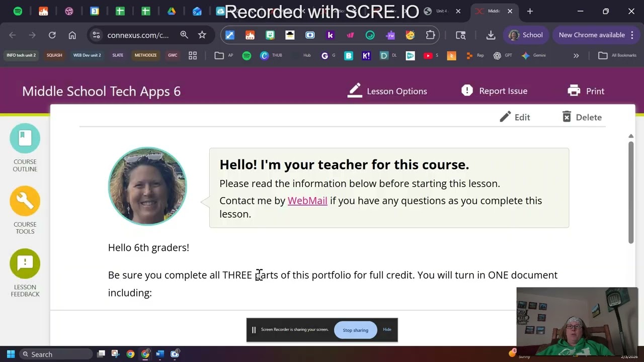Hide the screen sharing notification bar
This screenshot has width=644, height=362.
click(x=387, y=330)
